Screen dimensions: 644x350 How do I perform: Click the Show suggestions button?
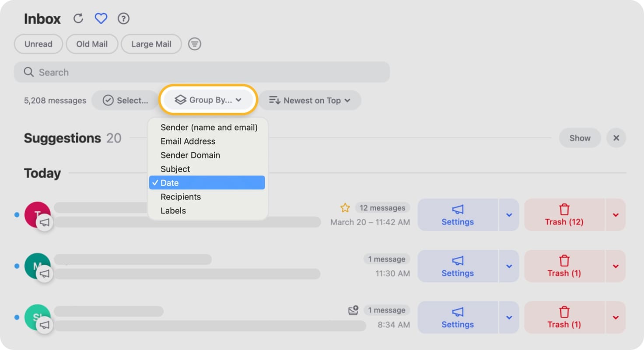(580, 138)
